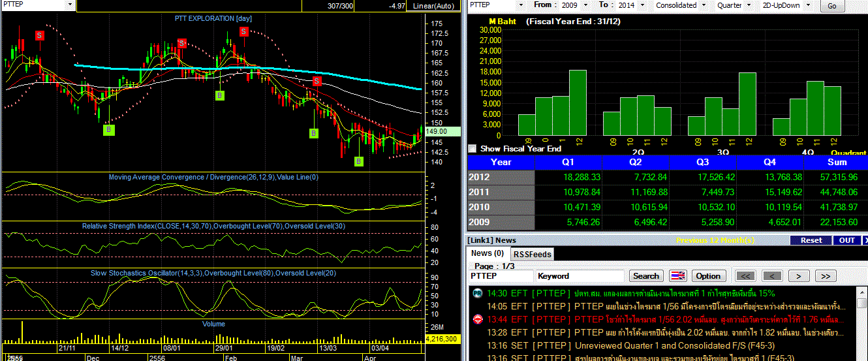Open the PTTEP symbol dropdown in financial panel
This screenshot has height=361, width=868.
[520, 5]
